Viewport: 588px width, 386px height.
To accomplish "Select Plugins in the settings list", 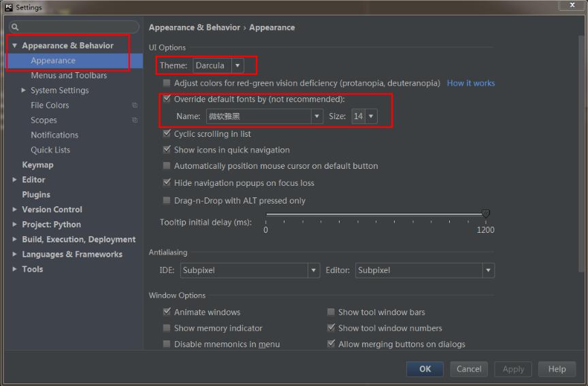I will point(36,195).
